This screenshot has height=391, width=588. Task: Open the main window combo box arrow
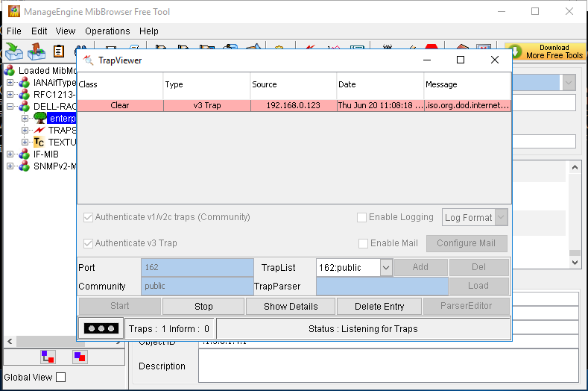coord(569,82)
